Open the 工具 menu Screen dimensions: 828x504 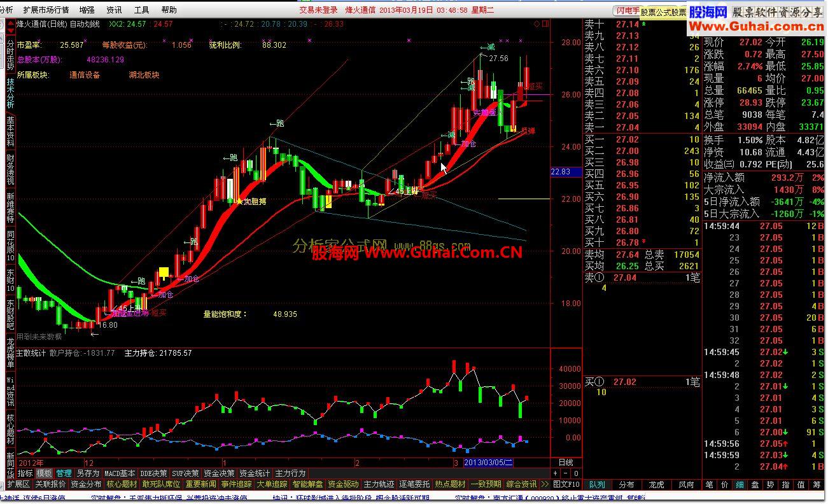[142, 10]
